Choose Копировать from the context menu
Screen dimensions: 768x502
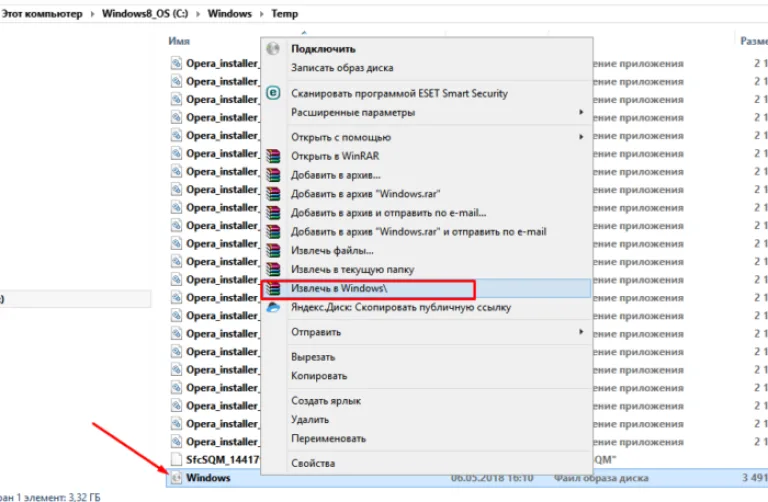[x=319, y=376]
